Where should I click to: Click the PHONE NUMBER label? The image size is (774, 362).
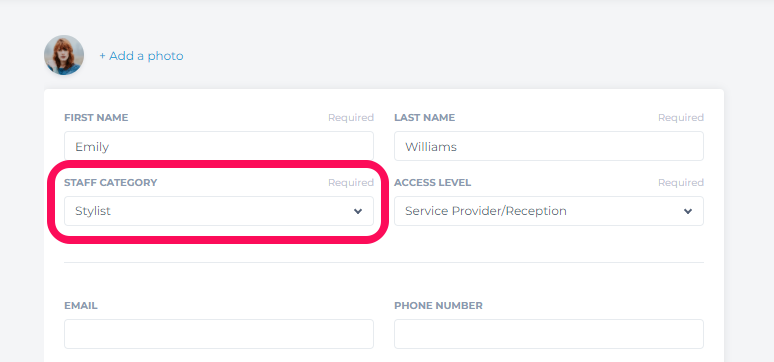[438, 306]
